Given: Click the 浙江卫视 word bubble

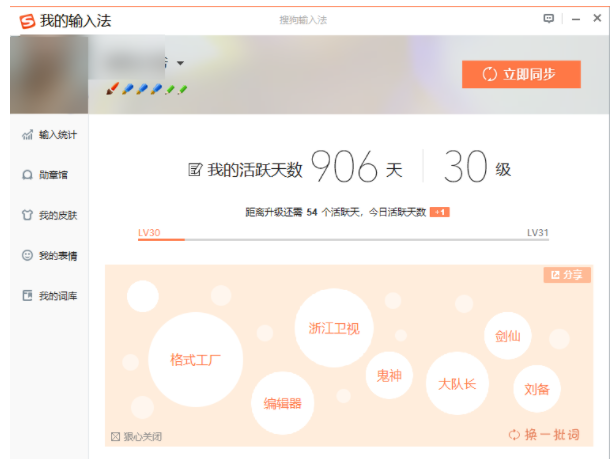Looking at the screenshot, I should coord(333,328).
